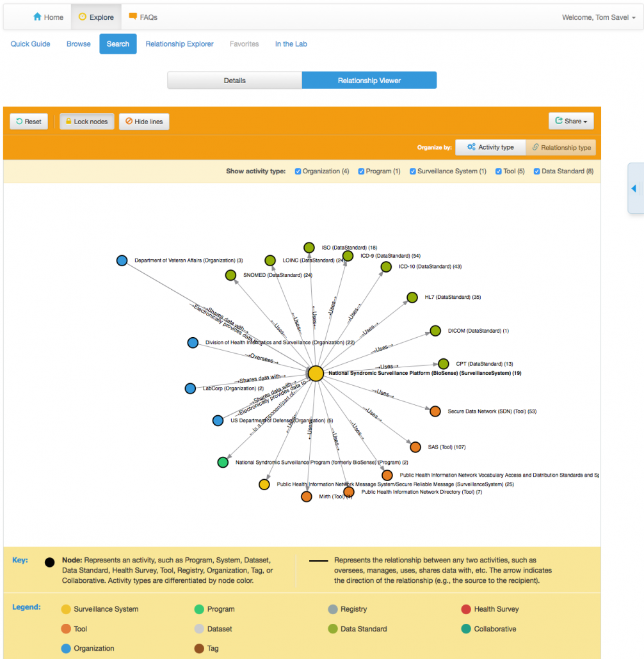Image resolution: width=644 pixels, height=659 pixels.
Task: Expand the collapsed side panel arrow
Action: click(634, 188)
